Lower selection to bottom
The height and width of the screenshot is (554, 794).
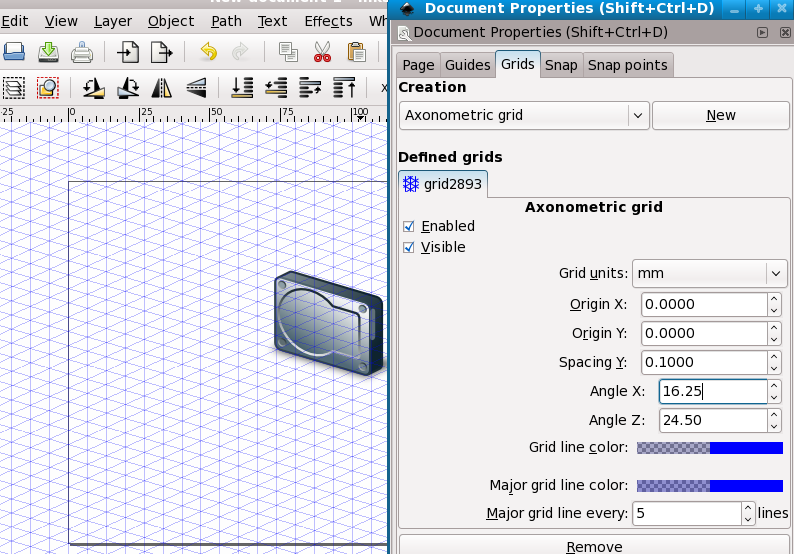242,88
